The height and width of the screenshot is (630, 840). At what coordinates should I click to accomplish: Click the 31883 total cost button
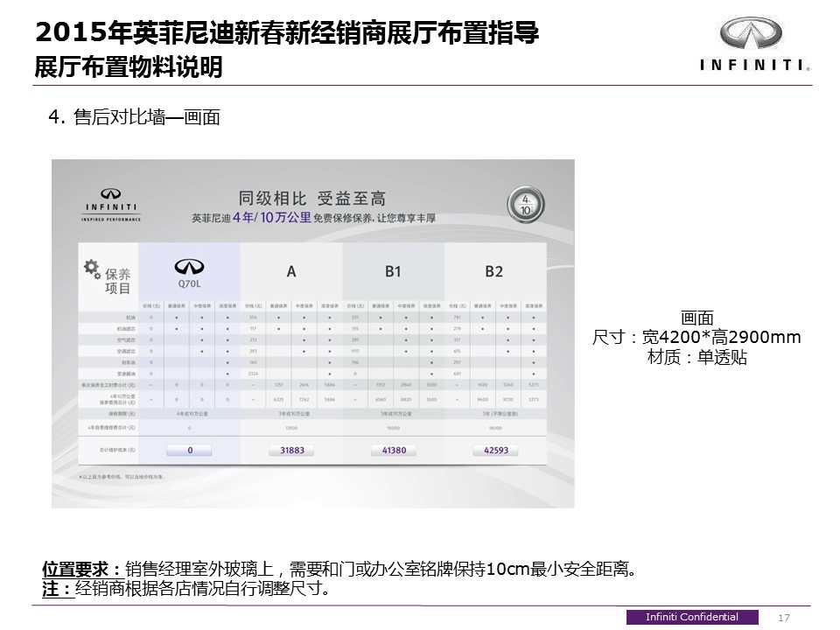coord(291,451)
